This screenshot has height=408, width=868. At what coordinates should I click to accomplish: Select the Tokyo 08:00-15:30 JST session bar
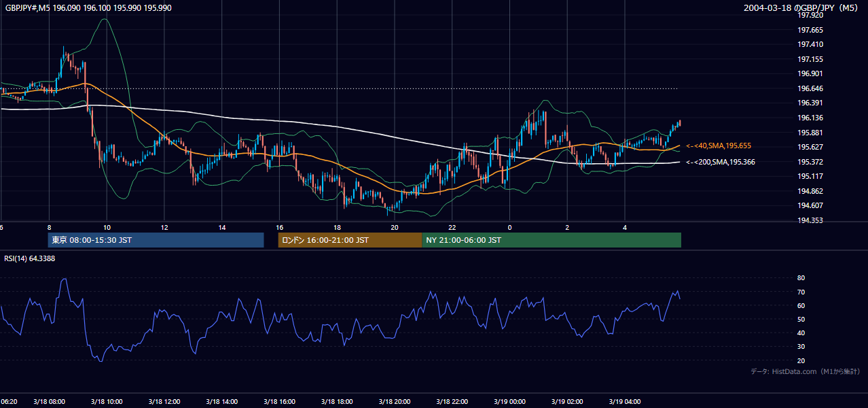pyautogui.click(x=156, y=240)
